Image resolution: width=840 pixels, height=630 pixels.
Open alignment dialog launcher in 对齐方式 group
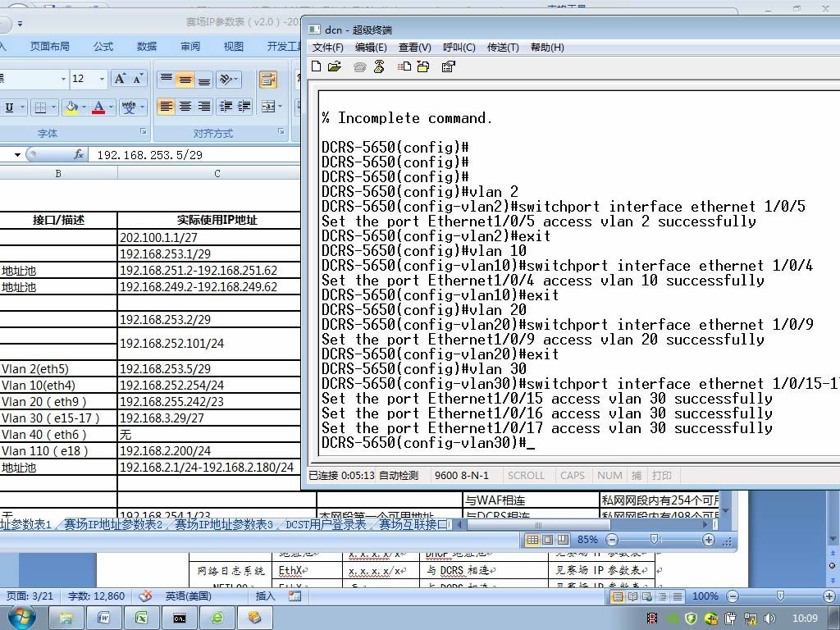[281, 130]
